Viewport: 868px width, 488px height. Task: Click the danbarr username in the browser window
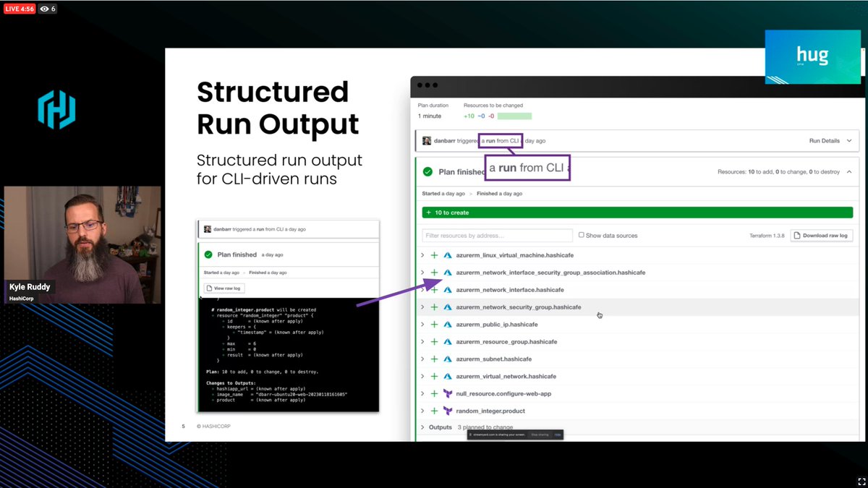(x=445, y=141)
